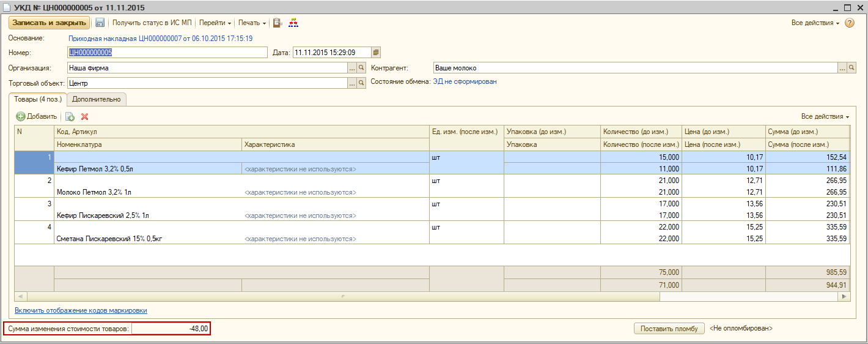Image resolution: width=868 pixels, height=344 pixels.
Task: Show document structure hierarchy icon
Action: [x=293, y=23]
